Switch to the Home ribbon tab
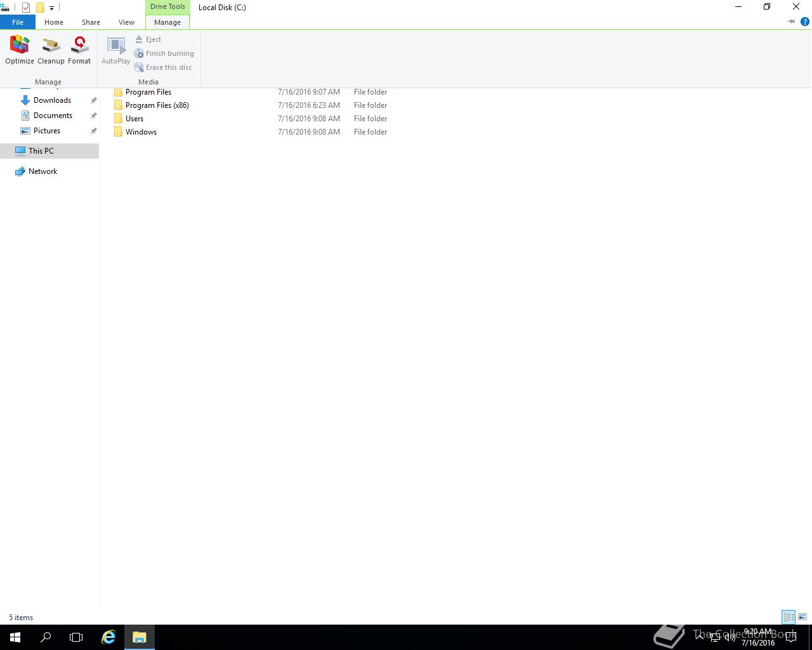 pyautogui.click(x=54, y=22)
